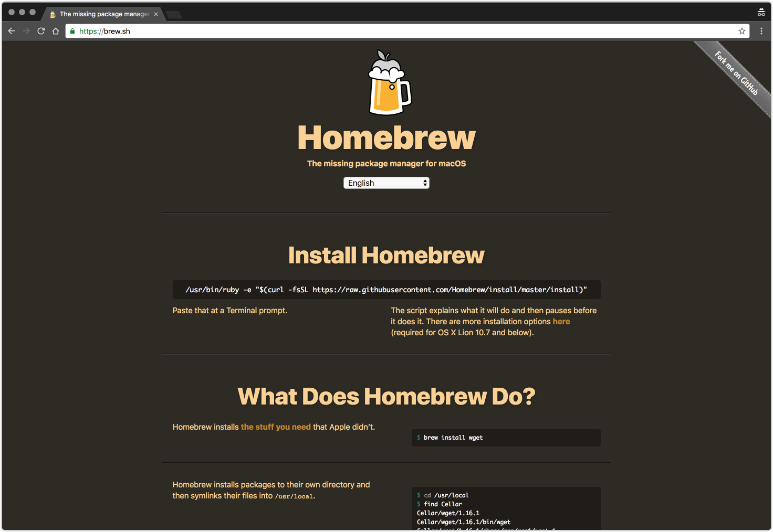
Task: Click 'Paste that at a Terminal prompt.' text
Action: point(230,311)
